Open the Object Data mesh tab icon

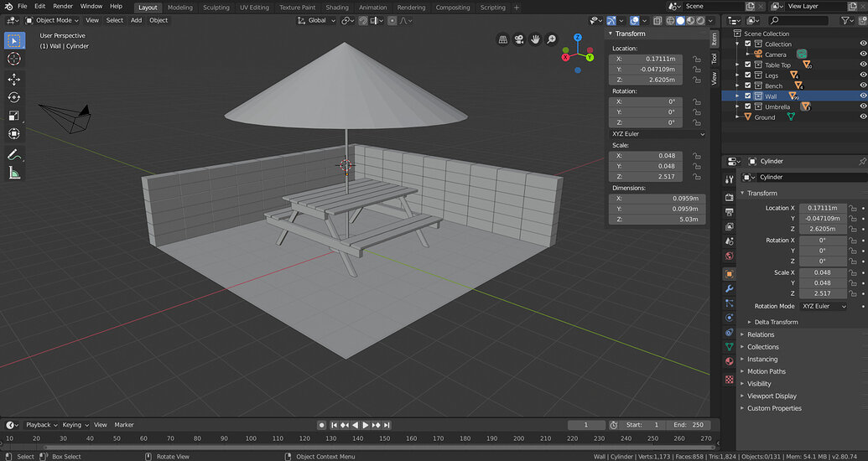[x=729, y=346]
